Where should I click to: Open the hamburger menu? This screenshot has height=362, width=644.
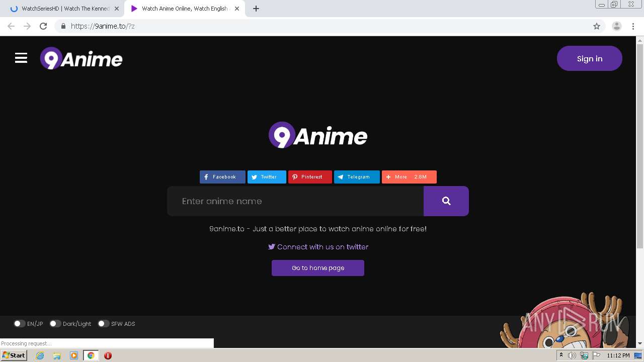(x=21, y=58)
